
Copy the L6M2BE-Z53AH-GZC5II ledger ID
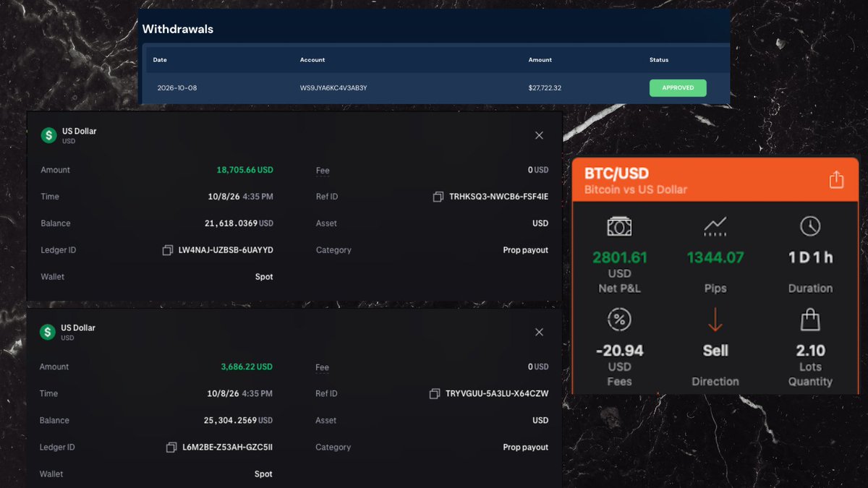(171, 448)
